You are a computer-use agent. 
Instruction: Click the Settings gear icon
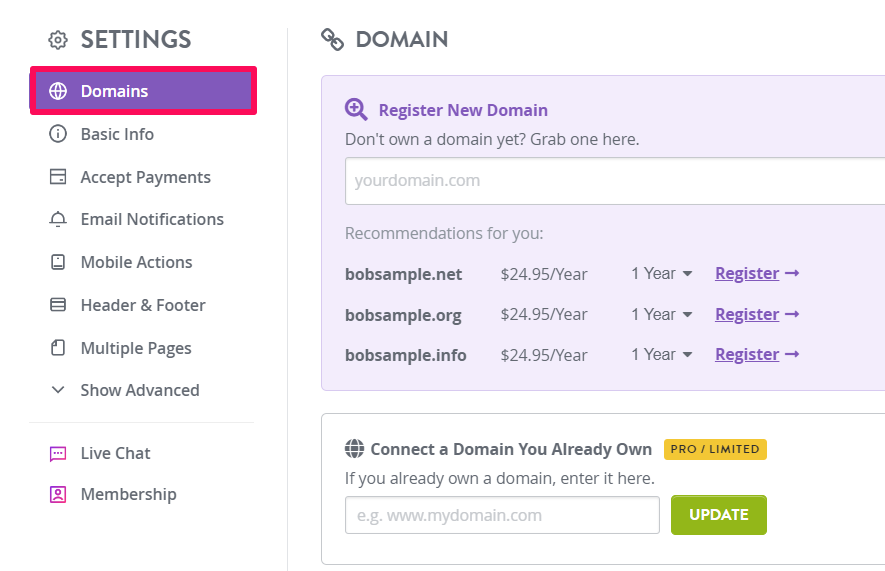[x=58, y=40]
